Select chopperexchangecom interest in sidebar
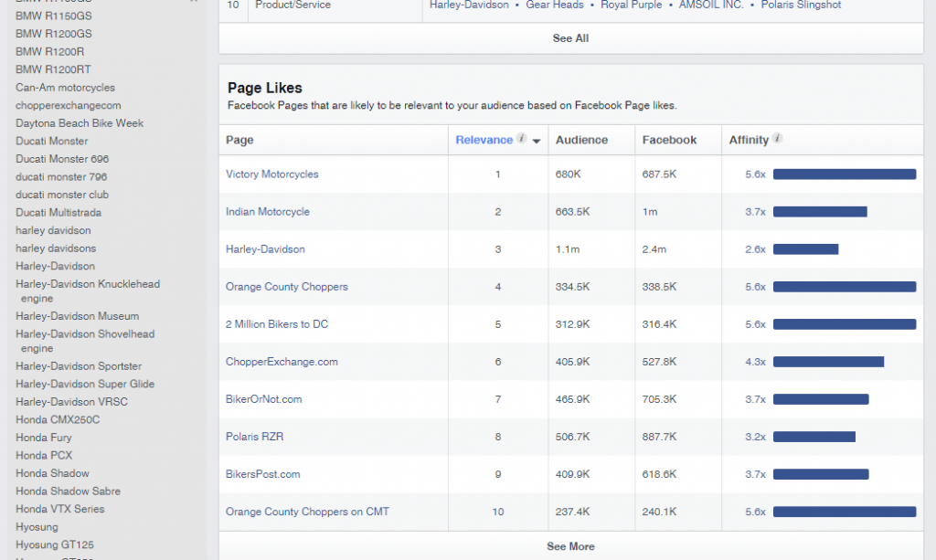This screenshot has height=560, width=936. pyautogui.click(x=68, y=106)
